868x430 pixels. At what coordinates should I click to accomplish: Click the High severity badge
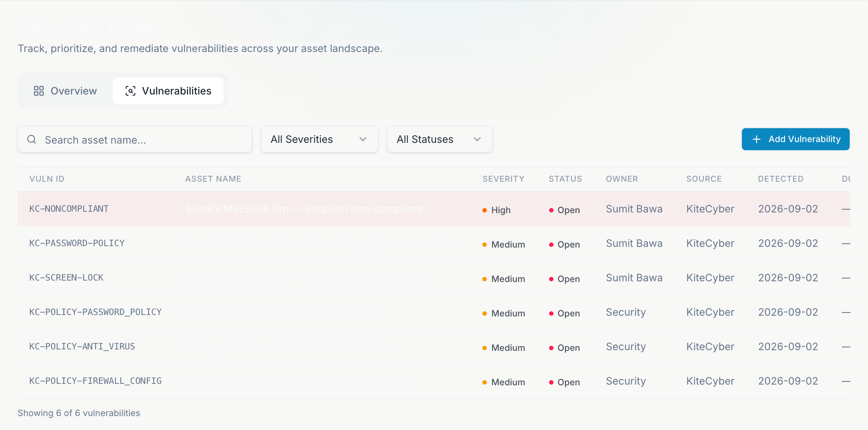point(496,210)
